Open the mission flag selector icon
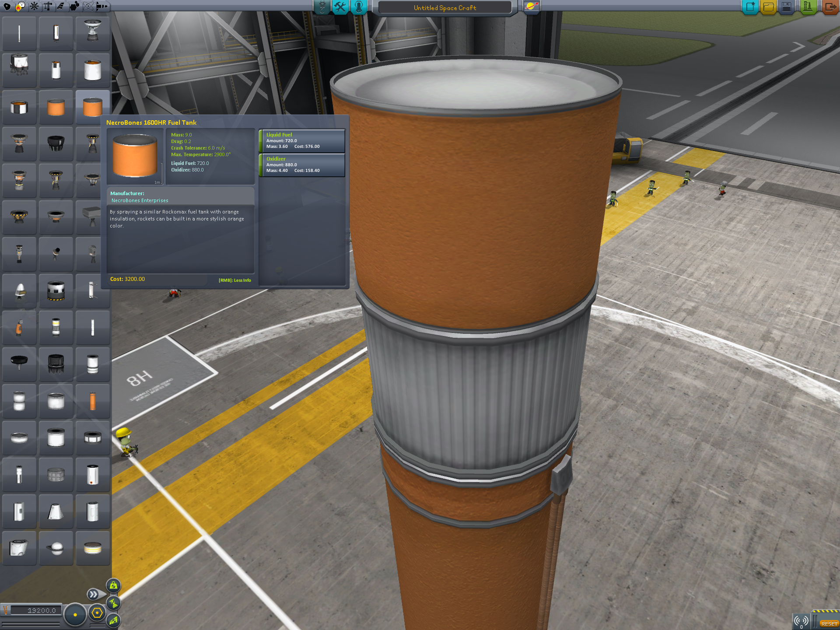 [531, 7]
